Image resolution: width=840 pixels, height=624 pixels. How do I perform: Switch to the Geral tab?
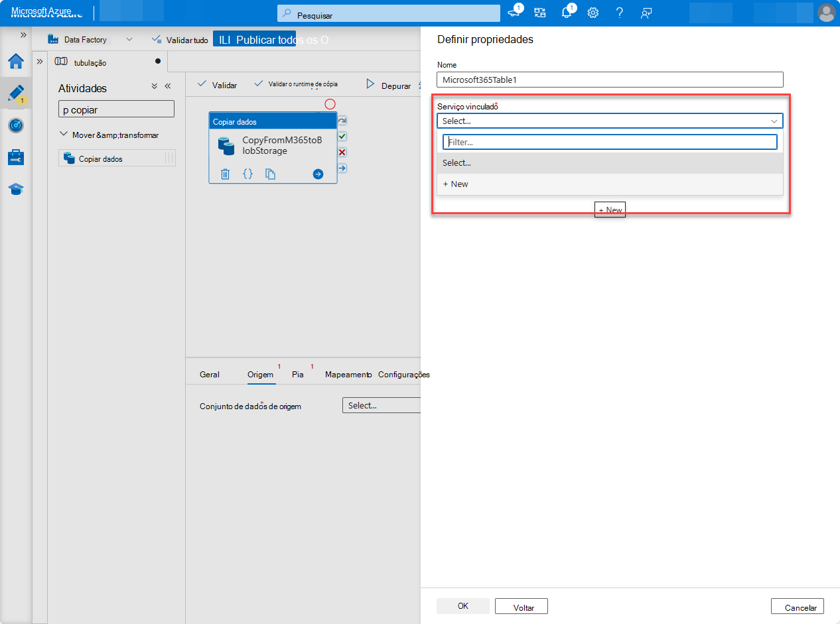pyautogui.click(x=209, y=374)
